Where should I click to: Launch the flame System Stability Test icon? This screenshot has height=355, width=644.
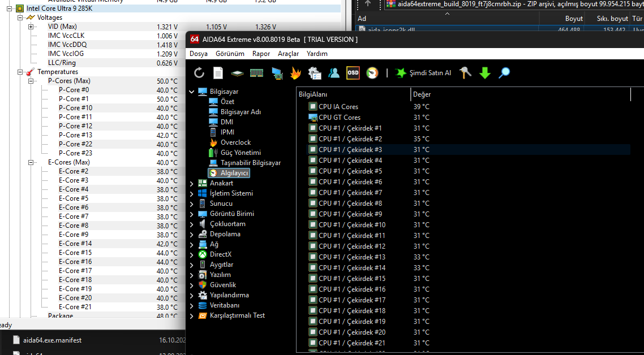[x=295, y=73]
